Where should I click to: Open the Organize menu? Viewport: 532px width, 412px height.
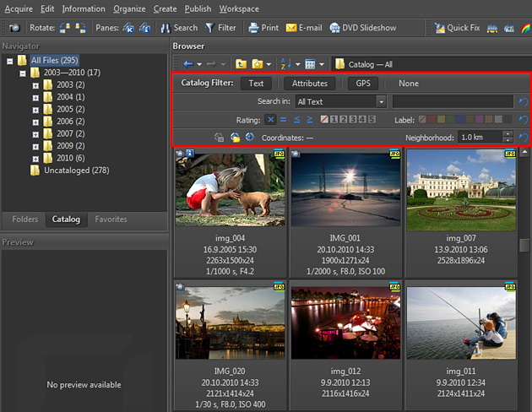[x=129, y=8]
